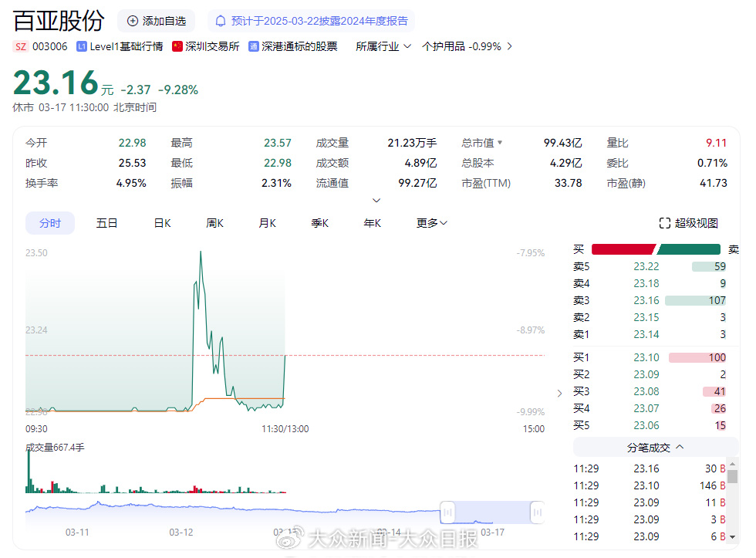
Task: Click the 量比 value 9.11
Action: click(x=716, y=143)
